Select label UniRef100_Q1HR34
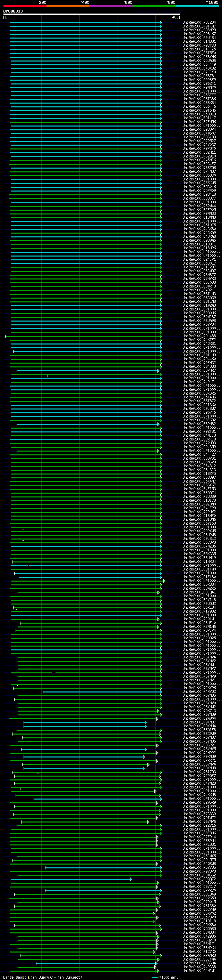Screen dimensions: 222x980 [199, 561]
